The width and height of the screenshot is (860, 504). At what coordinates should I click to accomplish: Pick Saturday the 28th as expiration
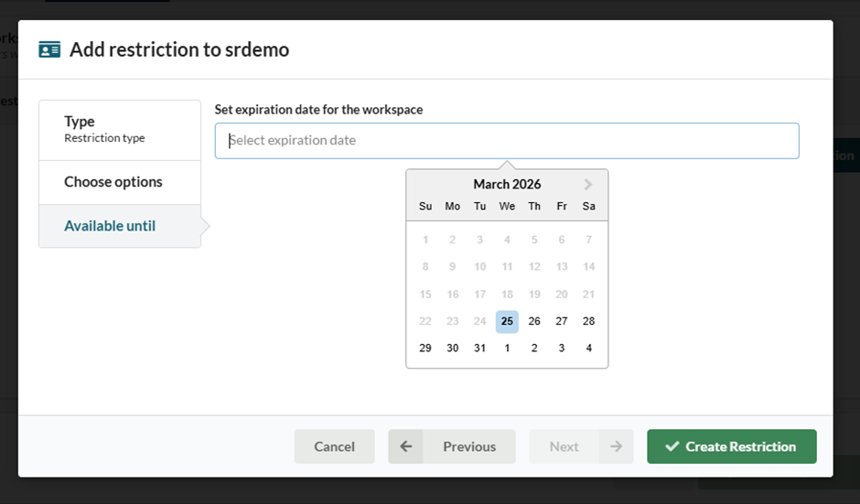(588, 321)
